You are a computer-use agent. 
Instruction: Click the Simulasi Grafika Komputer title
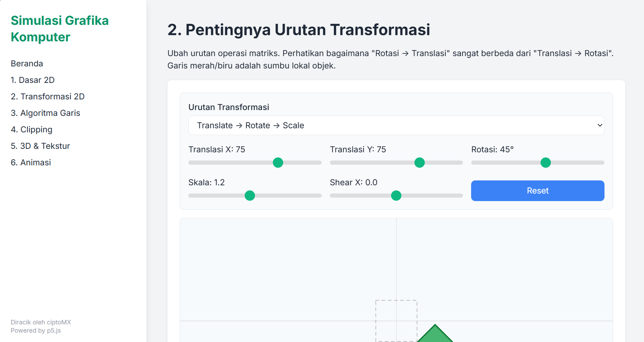point(60,29)
